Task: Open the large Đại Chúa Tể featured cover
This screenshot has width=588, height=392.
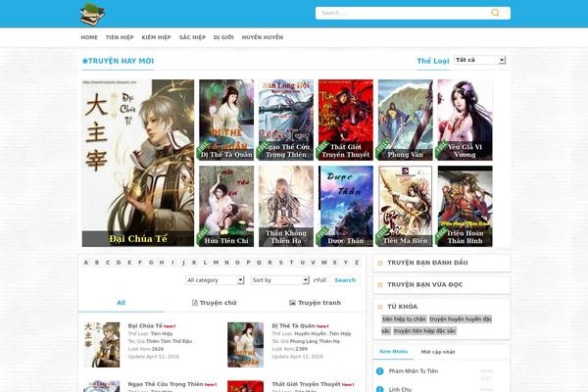Action: 138,163
